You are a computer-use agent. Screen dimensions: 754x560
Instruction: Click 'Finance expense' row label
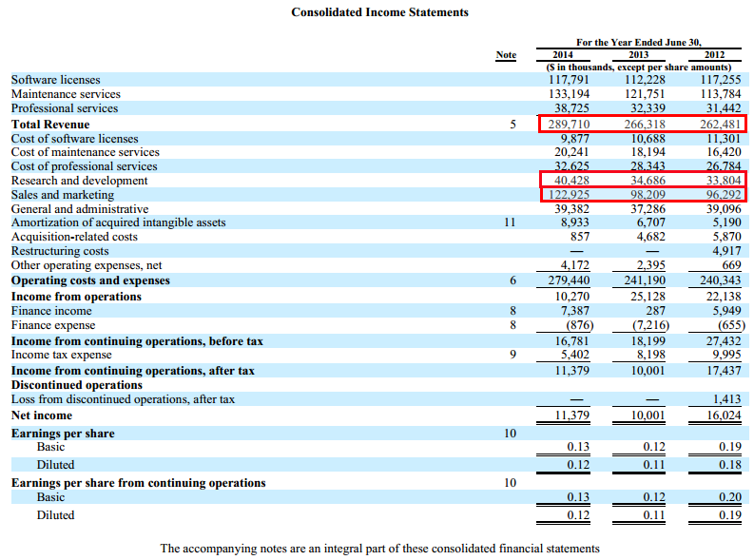[53, 325]
